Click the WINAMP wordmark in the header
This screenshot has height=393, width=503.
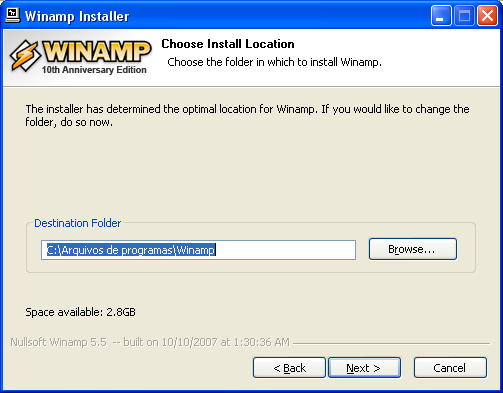click(97, 51)
